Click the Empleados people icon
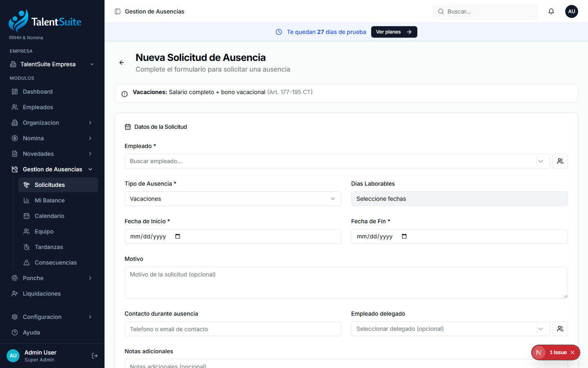 [15, 107]
